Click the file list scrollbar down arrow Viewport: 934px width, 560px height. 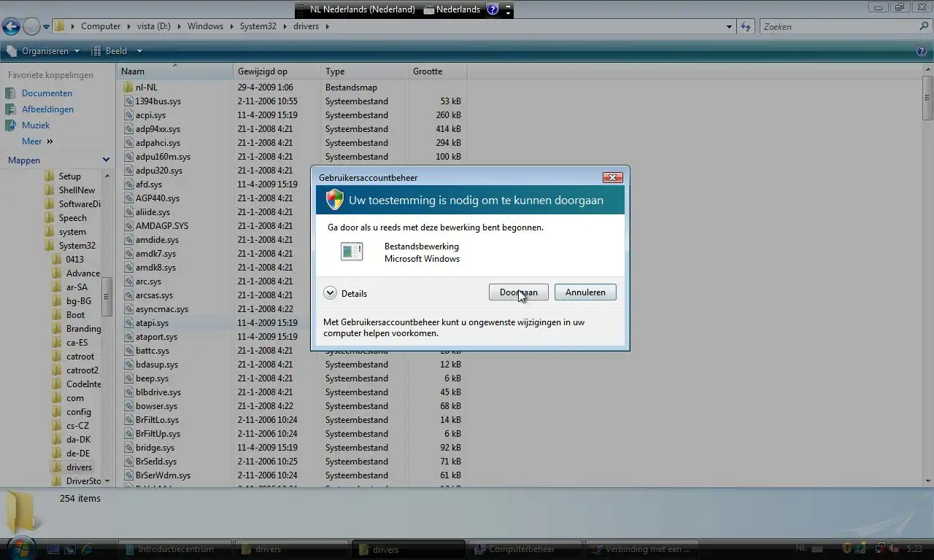click(x=928, y=481)
